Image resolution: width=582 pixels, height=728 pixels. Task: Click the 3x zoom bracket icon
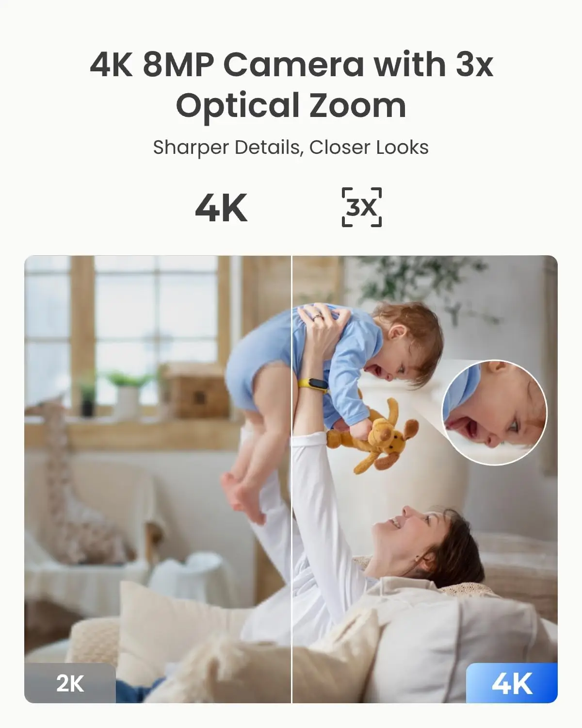pos(362,207)
